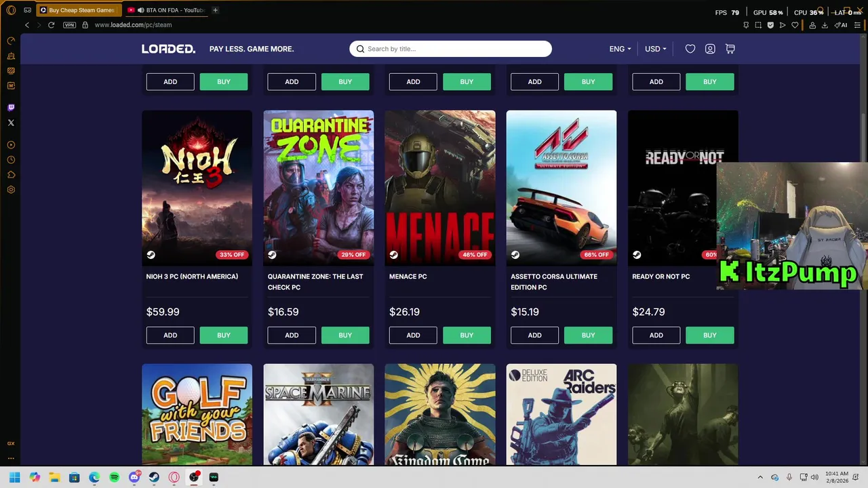Buy Quarantine Zone: The Last Check

pyautogui.click(x=345, y=335)
